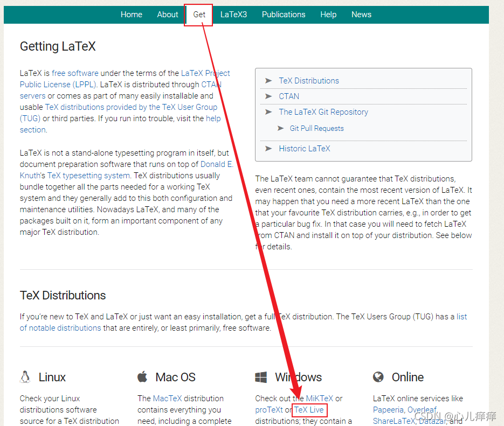Open the Papeeria link

(x=388, y=410)
